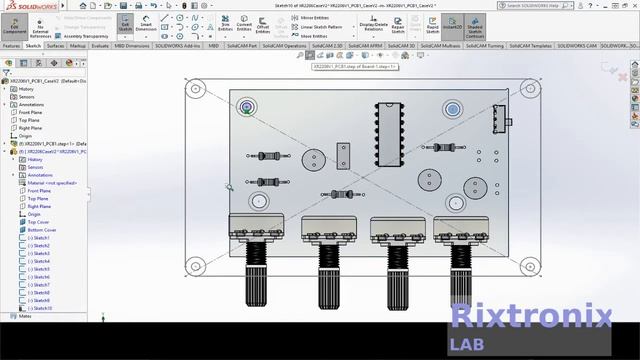Image resolution: width=640 pixels, height=360 pixels.
Task: Open Line tool dropdown arrow
Action: pos(171,18)
